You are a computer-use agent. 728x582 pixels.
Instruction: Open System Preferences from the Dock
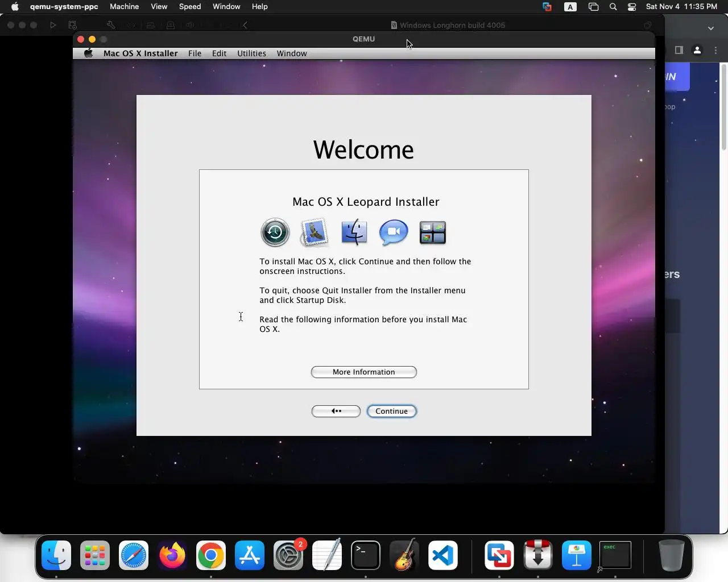pyautogui.click(x=288, y=555)
